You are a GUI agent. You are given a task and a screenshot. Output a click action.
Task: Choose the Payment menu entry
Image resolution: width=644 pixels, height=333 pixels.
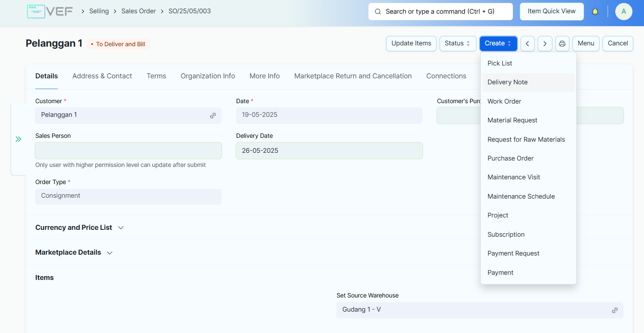(x=528, y=273)
